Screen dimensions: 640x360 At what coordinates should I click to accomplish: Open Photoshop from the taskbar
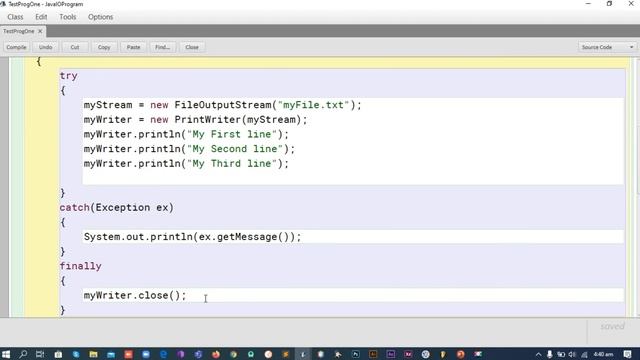point(356,354)
